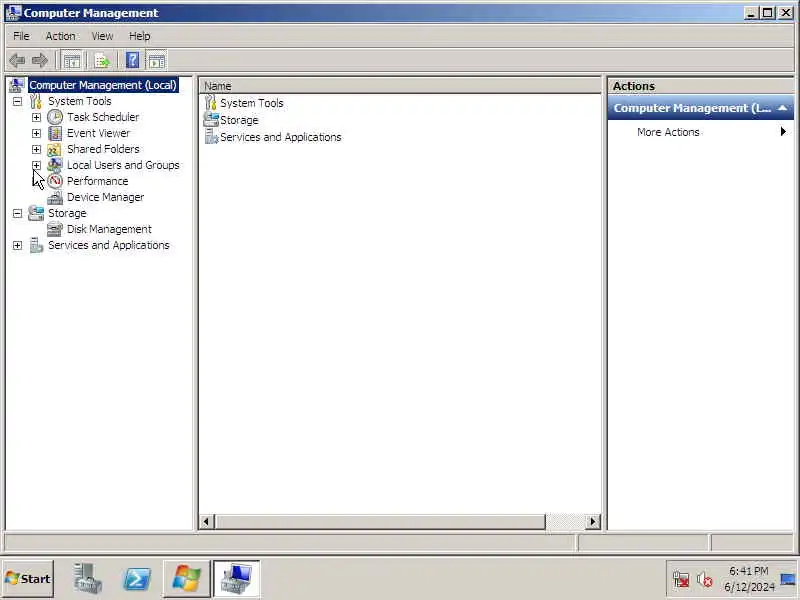The height and width of the screenshot is (600, 800).
Task: Expand the Shared Folders node
Action: click(36, 149)
